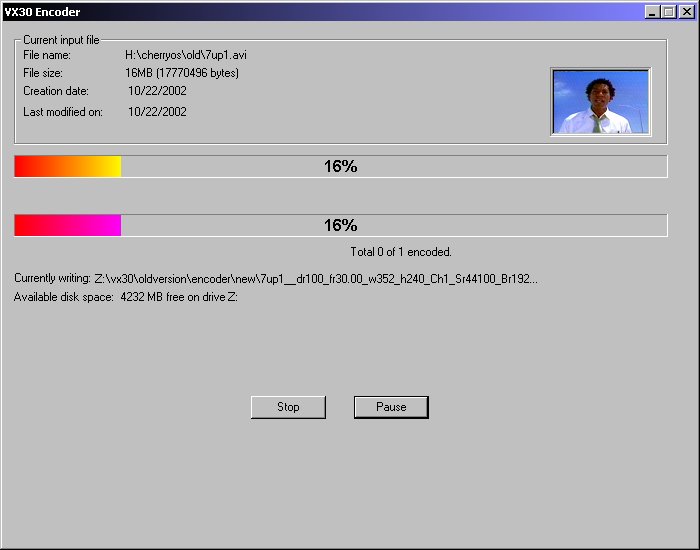Click the VX30 Encoder title bar text

click(x=42, y=12)
